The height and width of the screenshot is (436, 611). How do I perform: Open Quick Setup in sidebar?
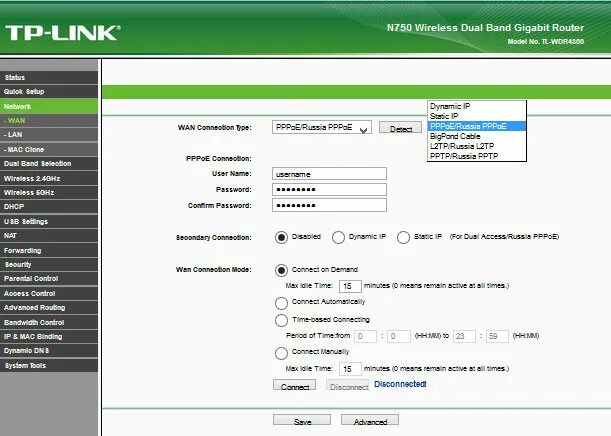[49, 92]
